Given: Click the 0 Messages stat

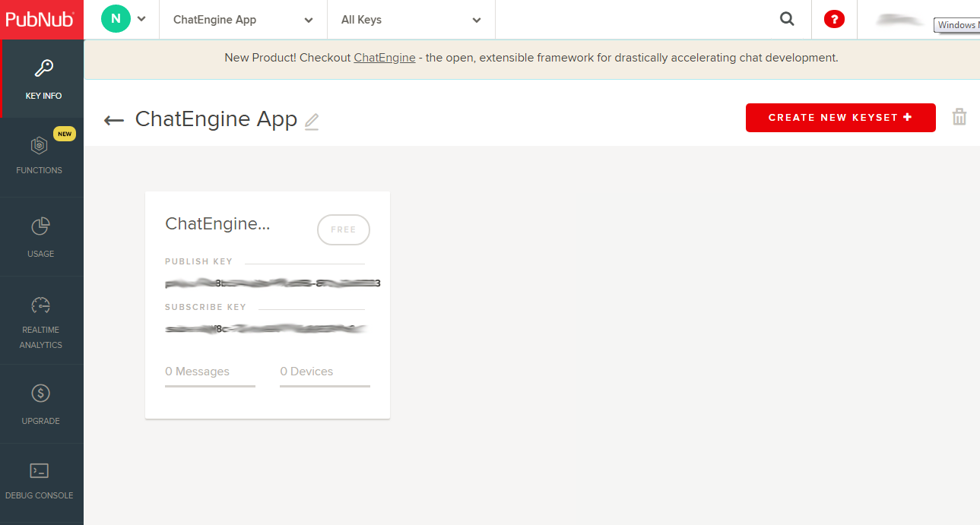Looking at the screenshot, I should coord(198,372).
